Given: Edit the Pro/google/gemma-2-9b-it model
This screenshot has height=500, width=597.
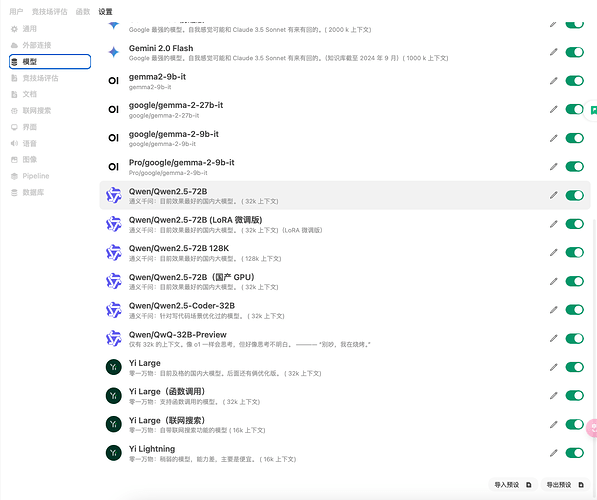Looking at the screenshot, I should point(554,167).
